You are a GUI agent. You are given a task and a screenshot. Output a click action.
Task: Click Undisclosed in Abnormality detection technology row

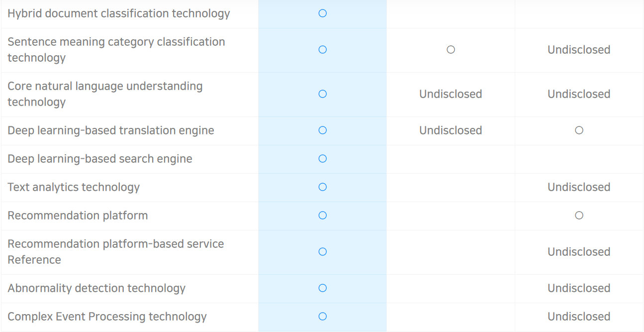click(579, 288)
